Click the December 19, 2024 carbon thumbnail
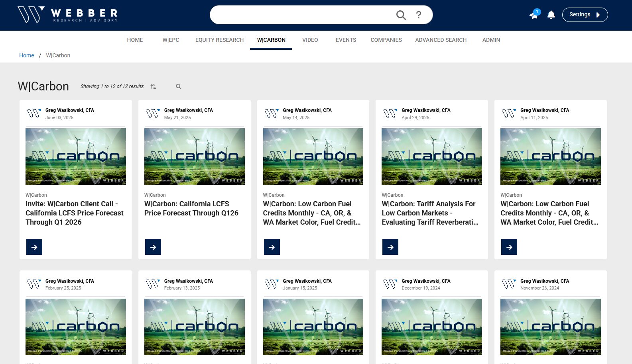Viewport: 632px width, 364px height. point(432,327)
